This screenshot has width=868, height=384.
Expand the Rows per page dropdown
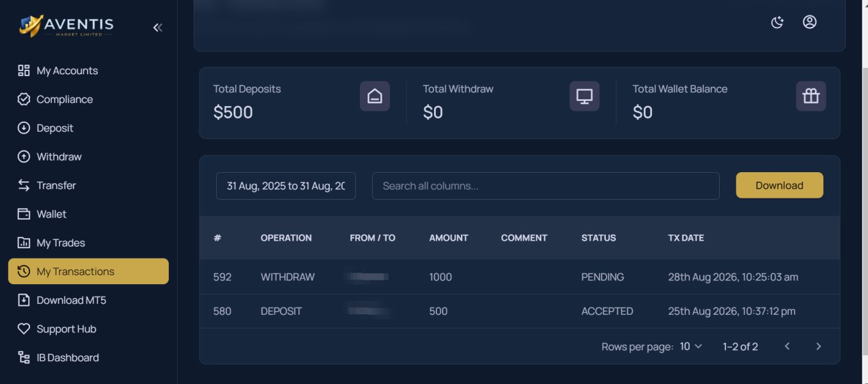click(x=690, y=346)
